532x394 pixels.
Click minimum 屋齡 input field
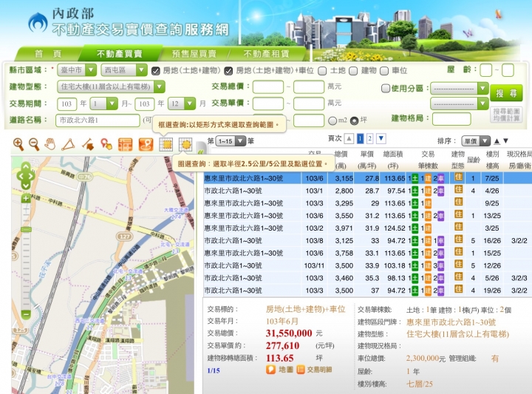486,70
